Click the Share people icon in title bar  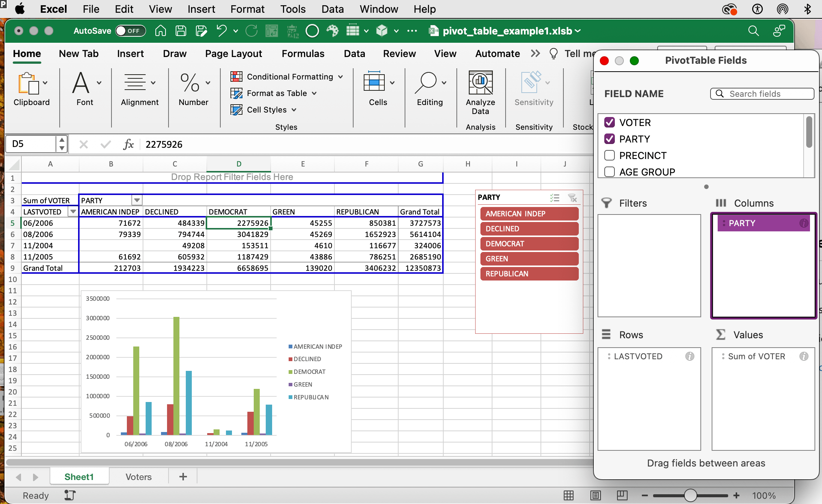(x=779, y=31)
